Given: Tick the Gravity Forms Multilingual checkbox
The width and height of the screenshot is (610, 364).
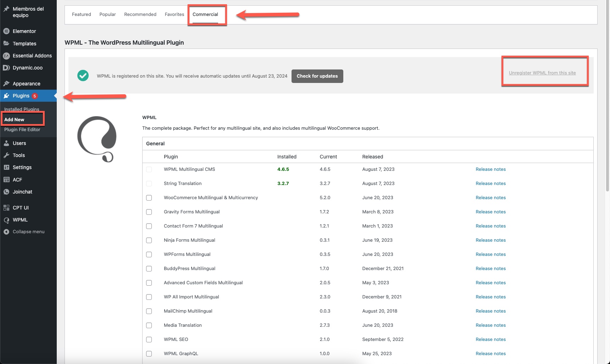Looking at the screenshot, I should coord(149,212).
